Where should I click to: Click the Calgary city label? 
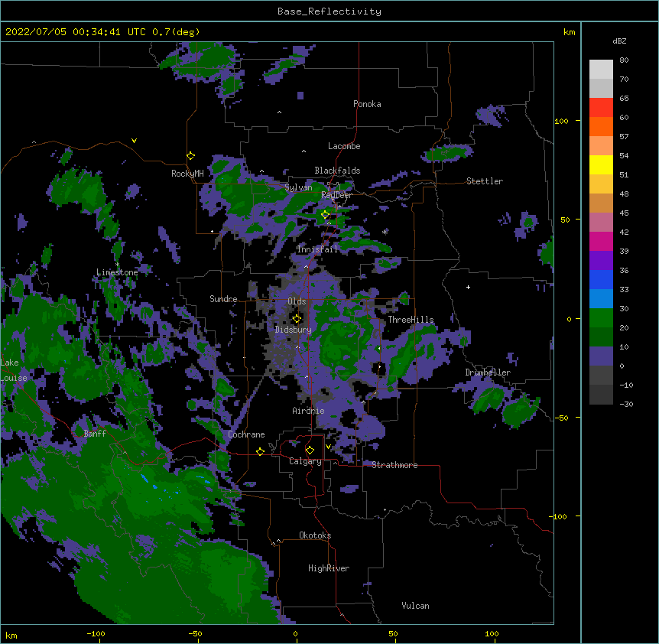tap(305, 461)
